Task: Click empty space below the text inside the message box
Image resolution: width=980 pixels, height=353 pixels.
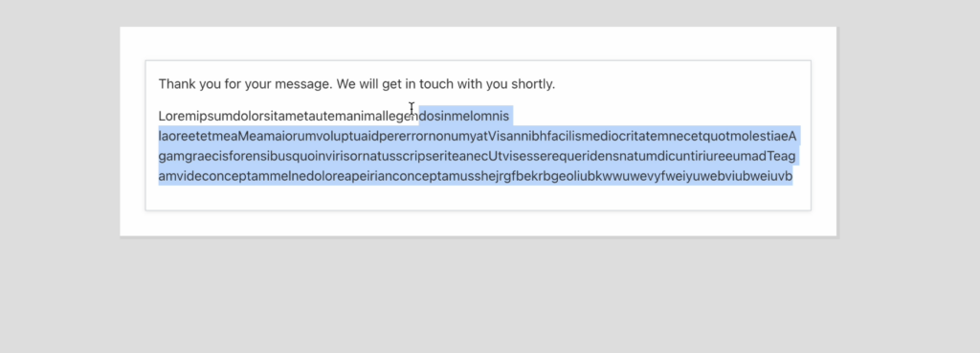Action: pos(478,197)
